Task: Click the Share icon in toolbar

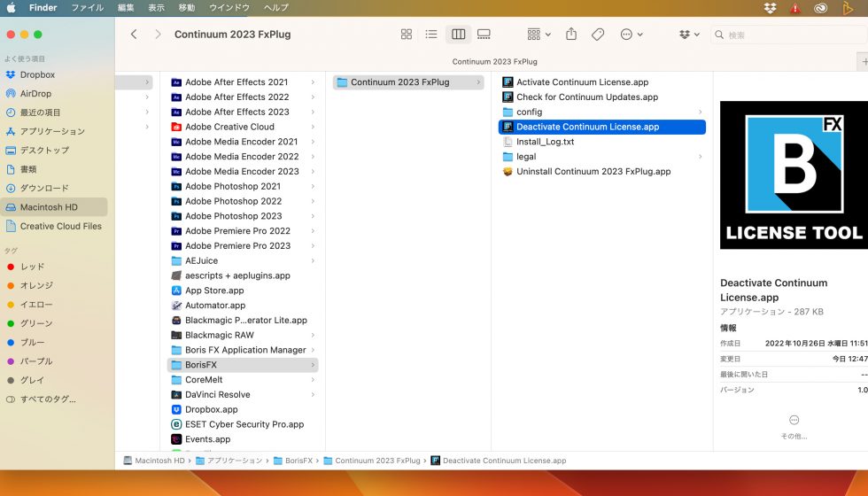Action: [x=571, y=35]
